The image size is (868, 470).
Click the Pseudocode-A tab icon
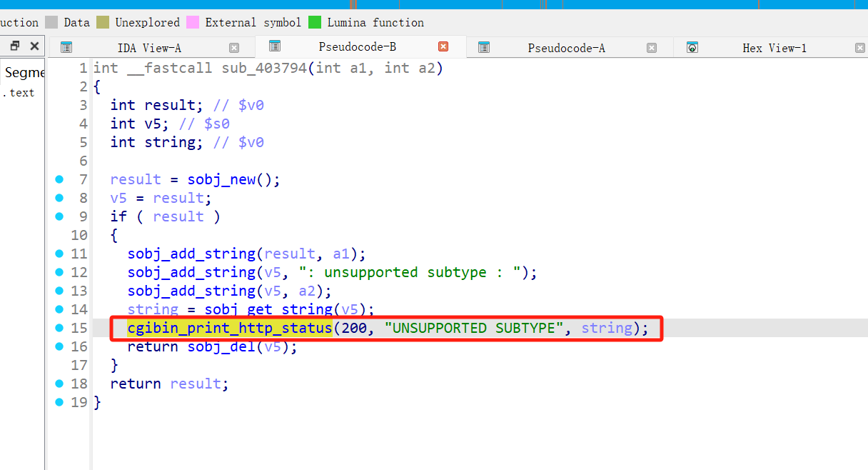484,48
